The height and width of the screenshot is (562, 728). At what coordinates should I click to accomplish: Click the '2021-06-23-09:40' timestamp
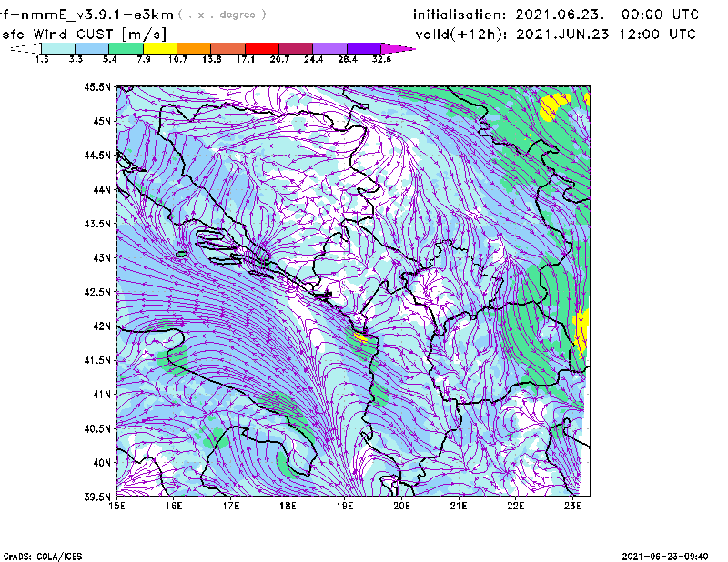tap(665, 557)
